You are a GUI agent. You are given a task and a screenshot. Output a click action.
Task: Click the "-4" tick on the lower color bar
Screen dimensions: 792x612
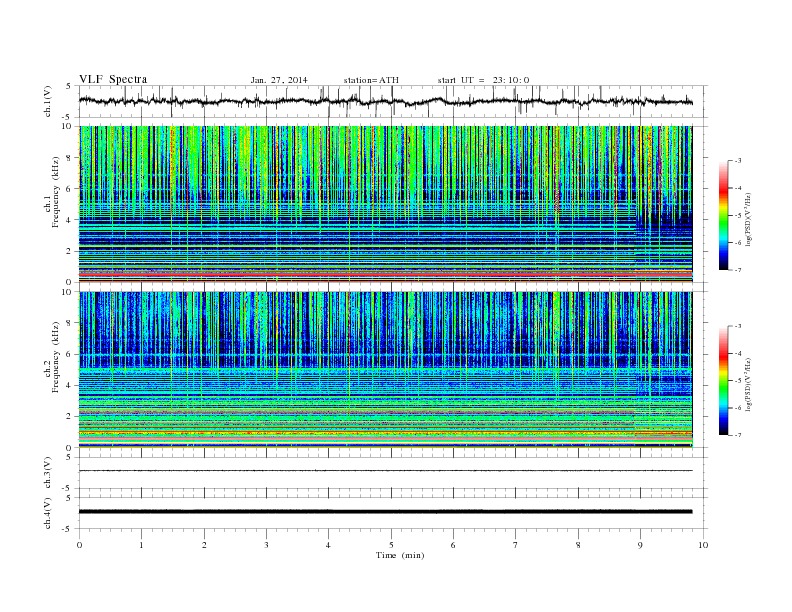(737, 353)
